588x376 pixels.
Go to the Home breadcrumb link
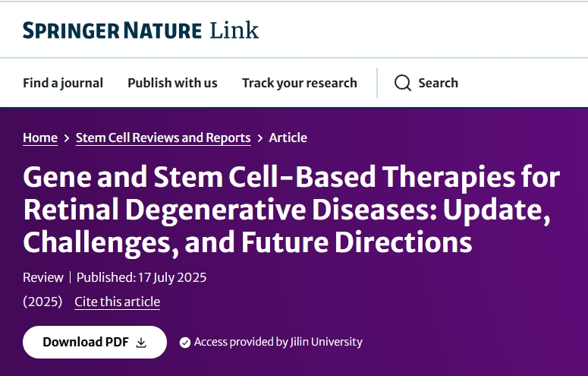[x=40, y=137]
